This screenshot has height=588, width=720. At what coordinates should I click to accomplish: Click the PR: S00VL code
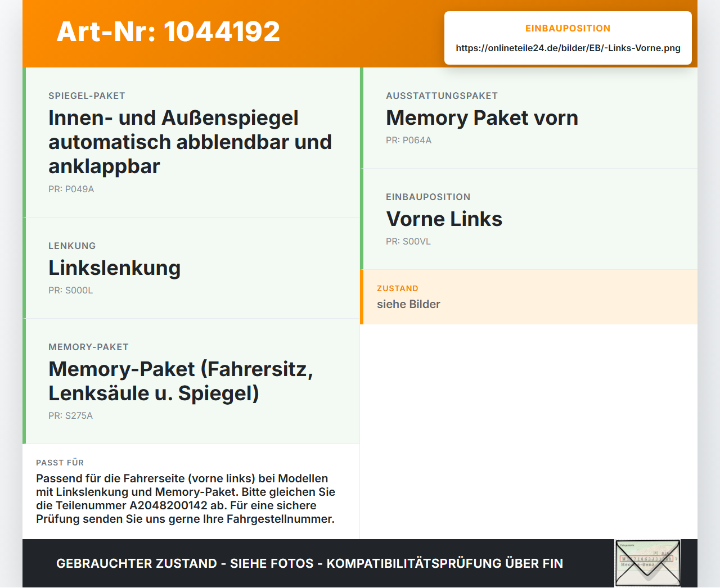point(408,242)
